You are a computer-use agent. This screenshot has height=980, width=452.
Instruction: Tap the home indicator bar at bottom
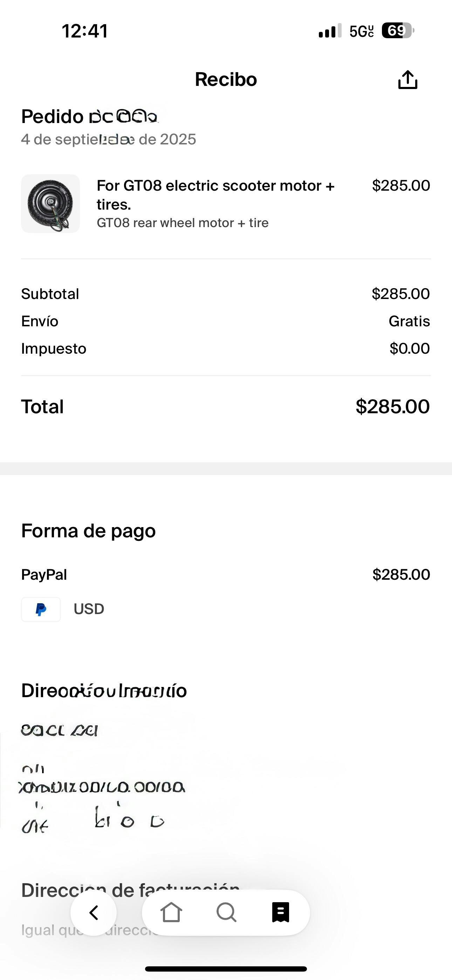(x=226, y=969)
